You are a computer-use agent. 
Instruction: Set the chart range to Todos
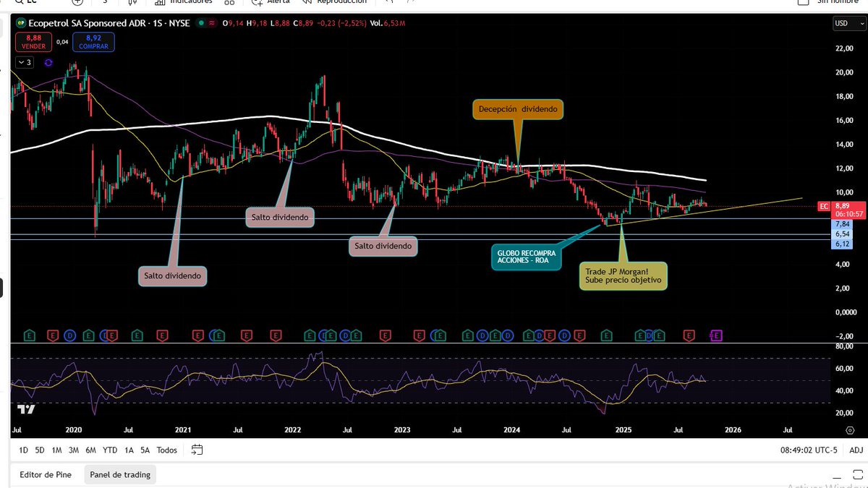(166, 450)
